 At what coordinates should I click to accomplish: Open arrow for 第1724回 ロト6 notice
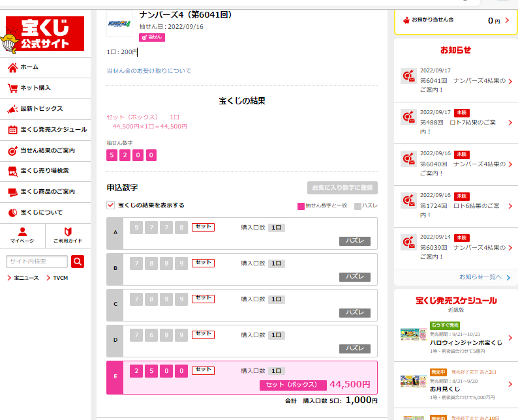click(510, 206)
